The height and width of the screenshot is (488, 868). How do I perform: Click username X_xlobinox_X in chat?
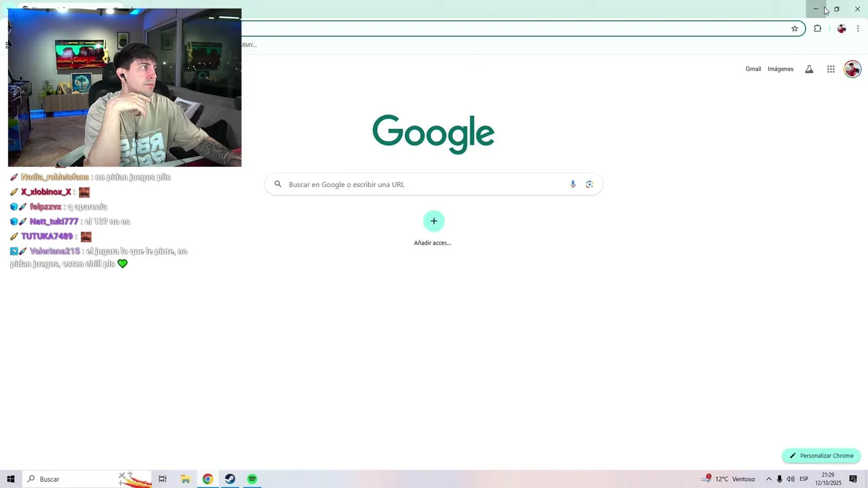point(46,192)
